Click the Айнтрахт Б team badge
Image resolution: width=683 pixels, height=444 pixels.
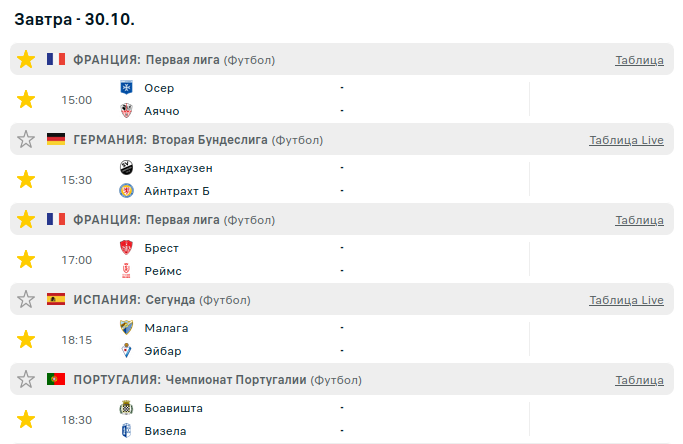127,191
